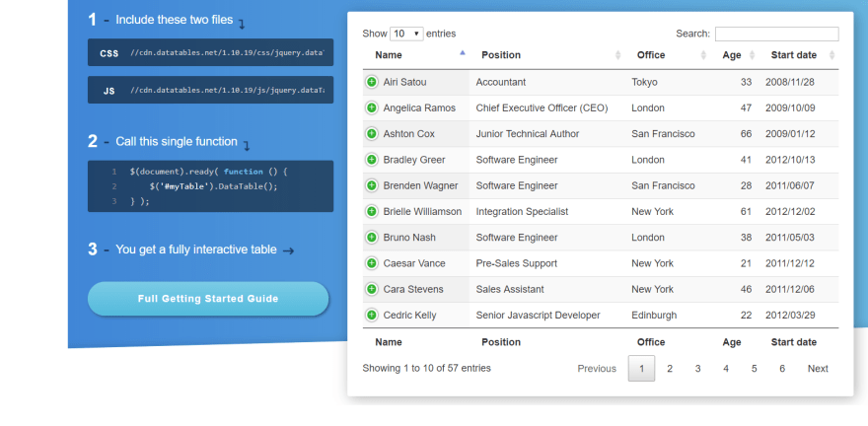Image resolution: width=868 pixels, height=426 pixels.
Task: Click green plus icon beside Ashton Cox
Action: [372, 134]
